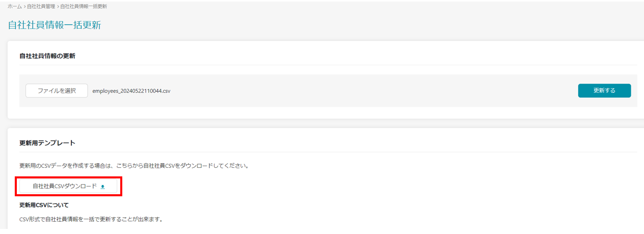This screenshot has width=644, height=234.
Task: Click the download arrow icon beside 自社社員CSVダウンロード
Action: tap(102, 187)
